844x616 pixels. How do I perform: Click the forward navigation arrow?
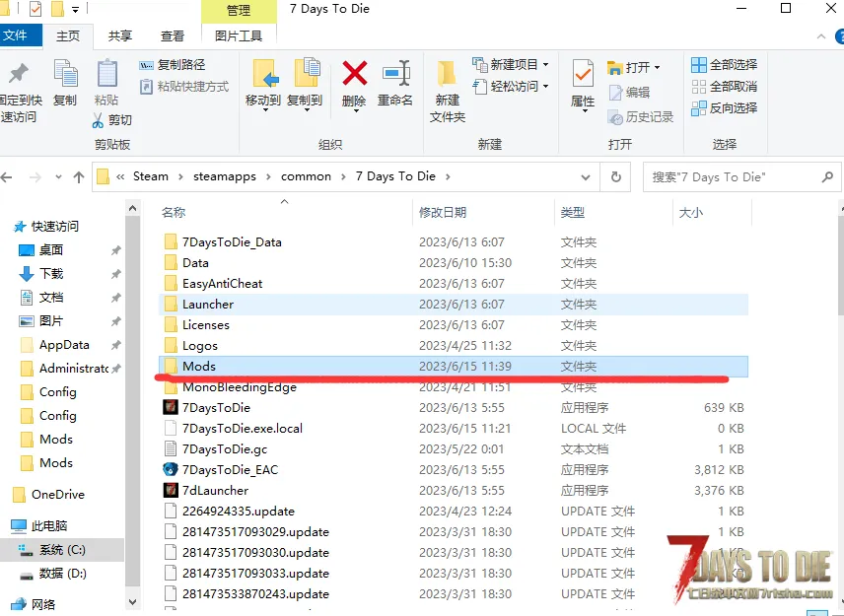[35, 177]
